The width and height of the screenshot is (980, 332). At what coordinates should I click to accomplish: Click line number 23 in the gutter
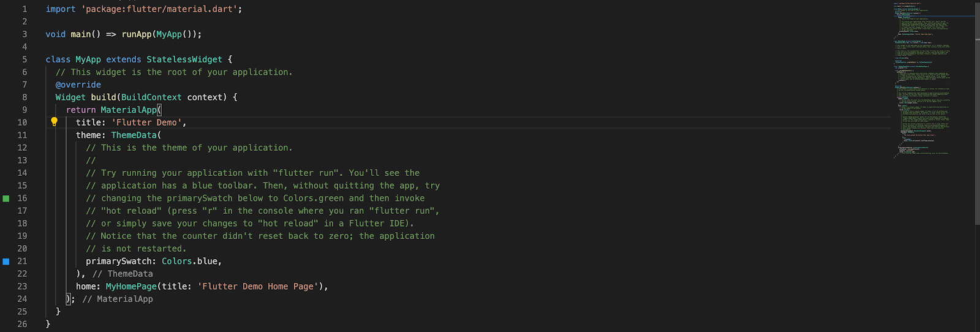click(22, 286)
